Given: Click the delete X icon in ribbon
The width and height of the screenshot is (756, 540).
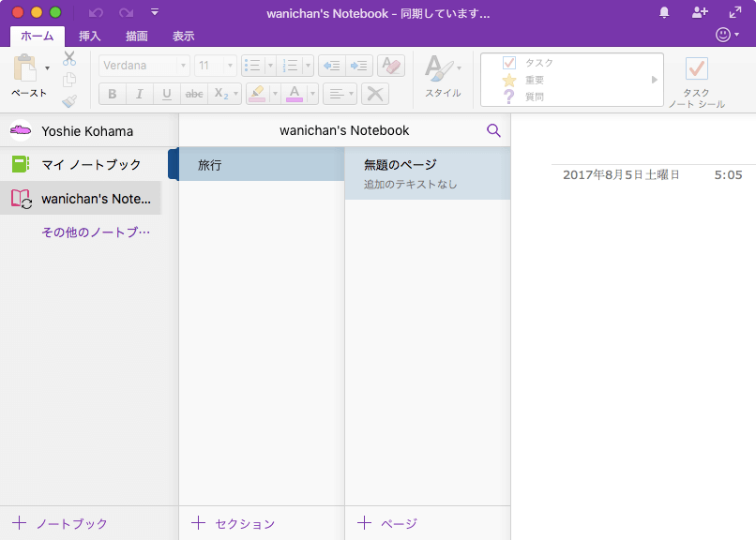Looking at the screenshot, I should click(x=375, y=94).
